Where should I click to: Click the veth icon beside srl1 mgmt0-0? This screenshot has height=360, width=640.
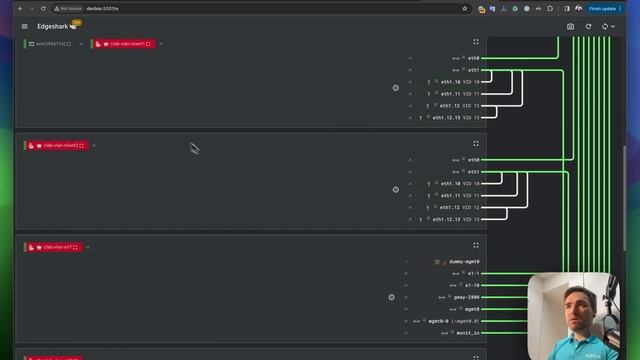416,321
